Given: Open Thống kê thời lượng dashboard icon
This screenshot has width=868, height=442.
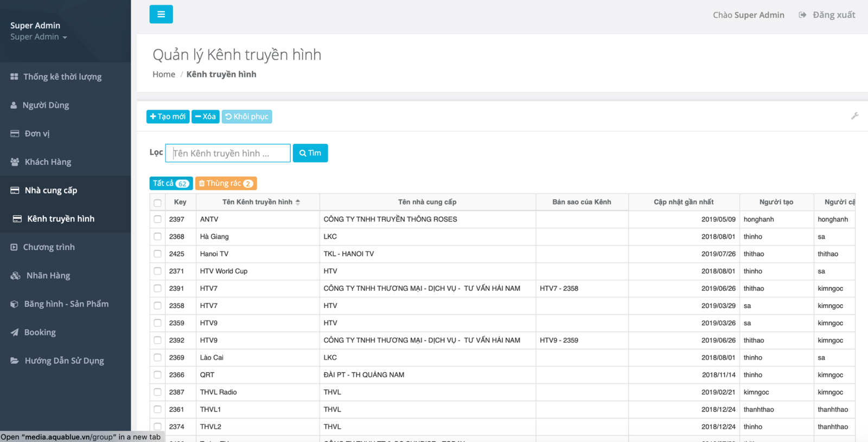Looking at the screenshot, I should (x=14, y=77).
